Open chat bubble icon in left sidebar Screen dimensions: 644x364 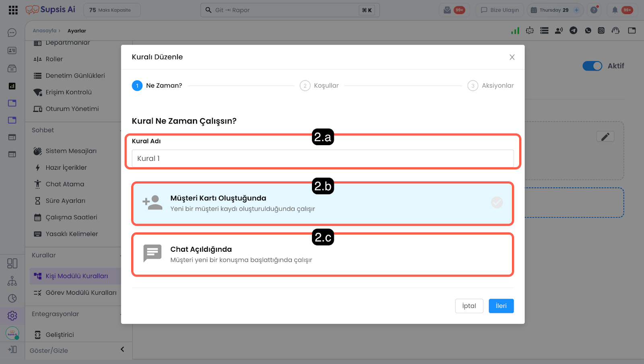pyautogui.click(x=12, y=33)
